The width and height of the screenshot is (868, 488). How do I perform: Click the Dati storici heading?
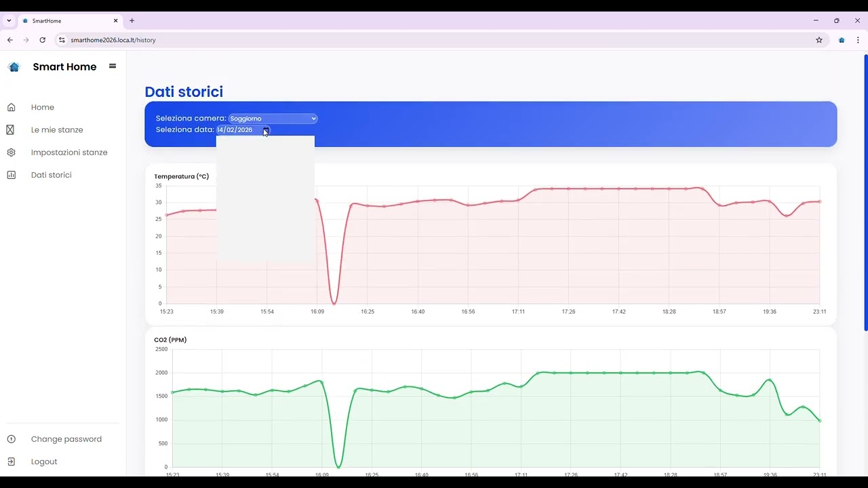tap(184, 91)
